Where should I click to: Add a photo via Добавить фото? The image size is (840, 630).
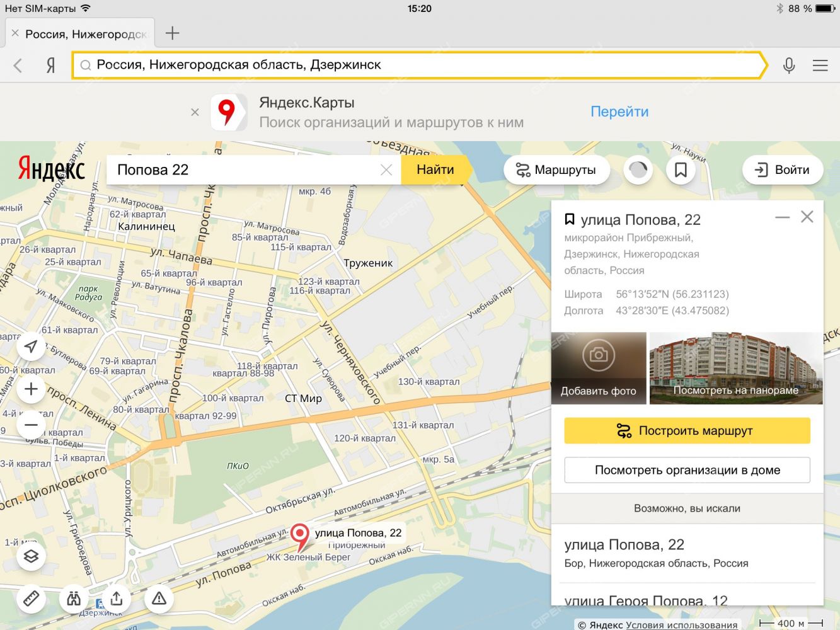[599, 368]
